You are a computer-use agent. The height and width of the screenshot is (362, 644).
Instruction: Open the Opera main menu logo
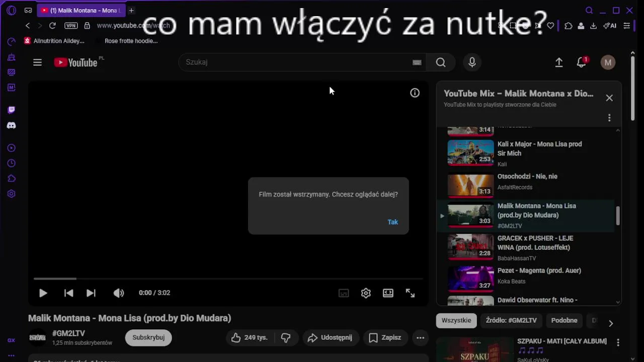(x=11, y=10)
